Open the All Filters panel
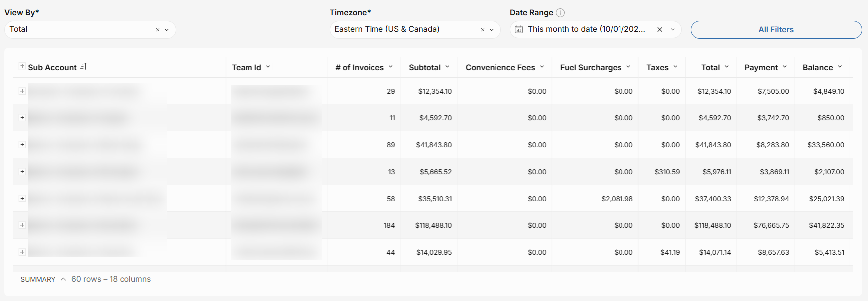This screenshot has height=301, width=868. 776,30
